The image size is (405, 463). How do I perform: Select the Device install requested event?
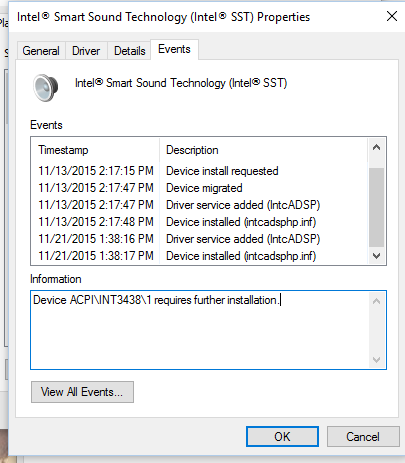click(x=200, y=171)
